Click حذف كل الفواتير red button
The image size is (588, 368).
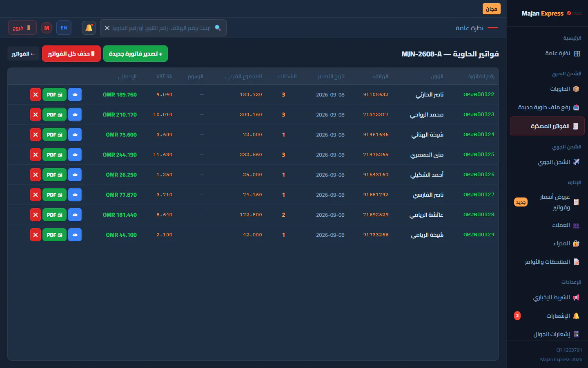71,54
